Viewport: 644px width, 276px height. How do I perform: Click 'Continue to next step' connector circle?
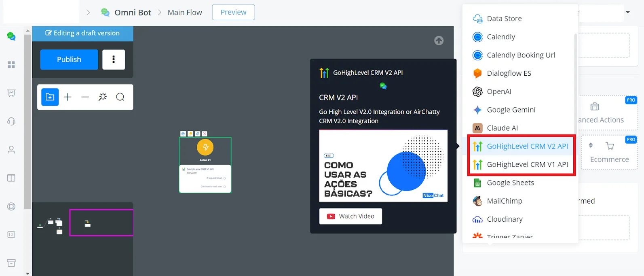pos(224,187)
